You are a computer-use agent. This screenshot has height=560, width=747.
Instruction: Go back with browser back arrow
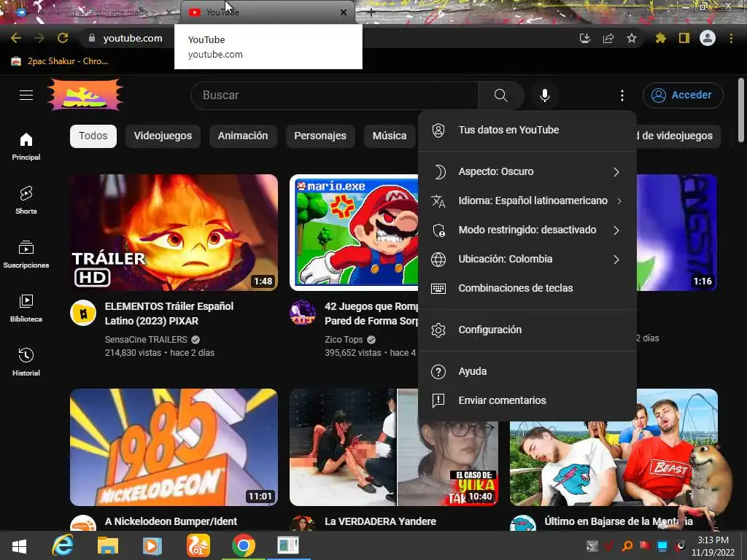point(16,38)
